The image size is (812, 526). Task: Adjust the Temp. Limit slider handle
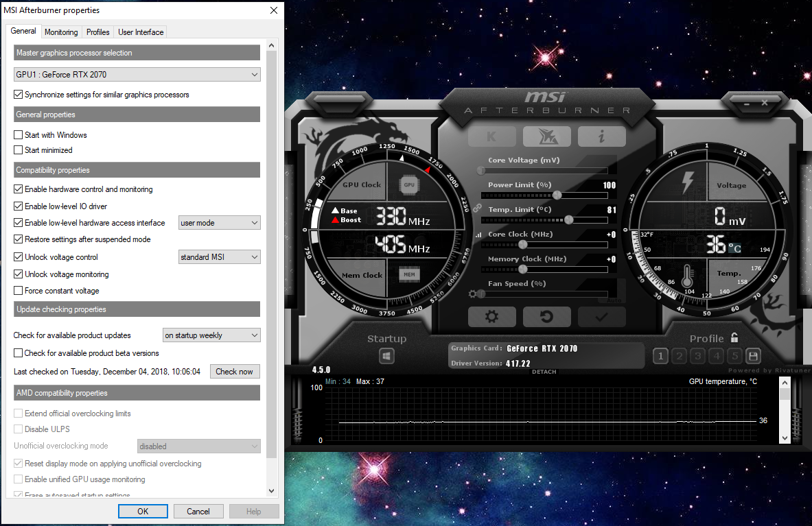[568, 220]
